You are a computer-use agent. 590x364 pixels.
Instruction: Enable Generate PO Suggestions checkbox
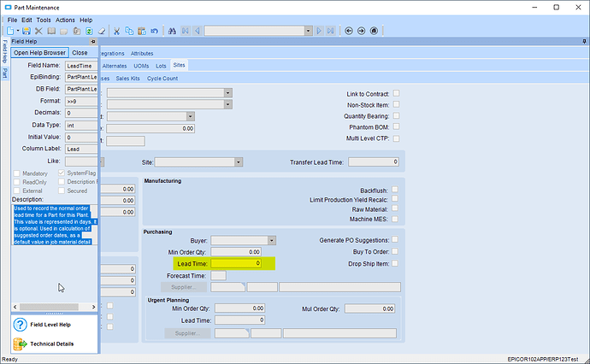395,239
